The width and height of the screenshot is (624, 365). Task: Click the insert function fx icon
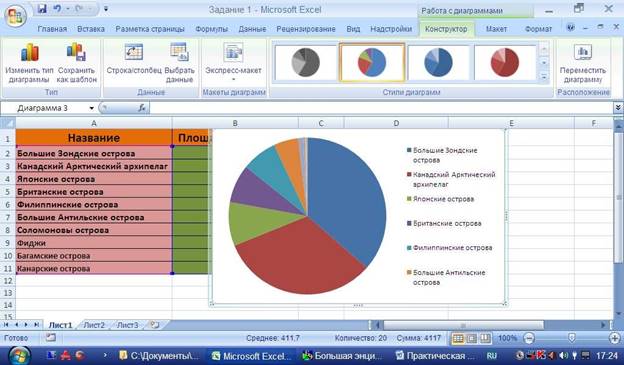pos(142,108)
